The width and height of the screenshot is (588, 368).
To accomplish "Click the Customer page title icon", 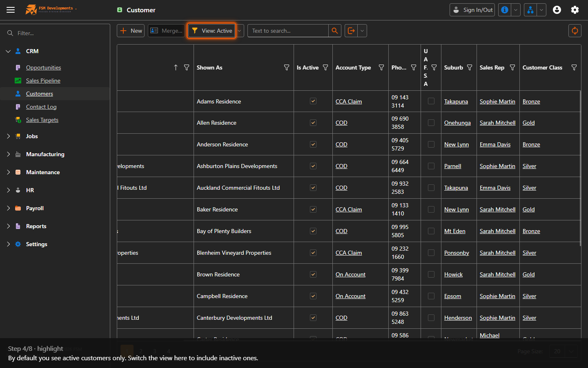I will tap(120, 10).
